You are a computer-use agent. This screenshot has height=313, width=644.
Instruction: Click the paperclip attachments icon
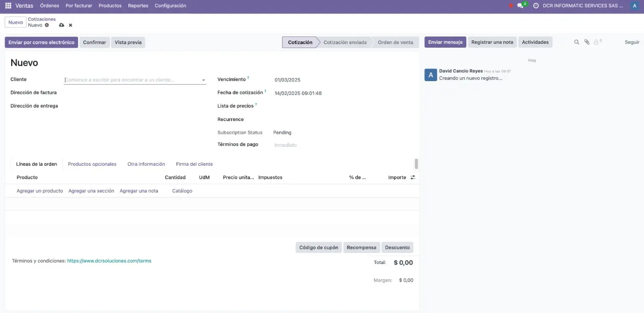pos(587,42)
